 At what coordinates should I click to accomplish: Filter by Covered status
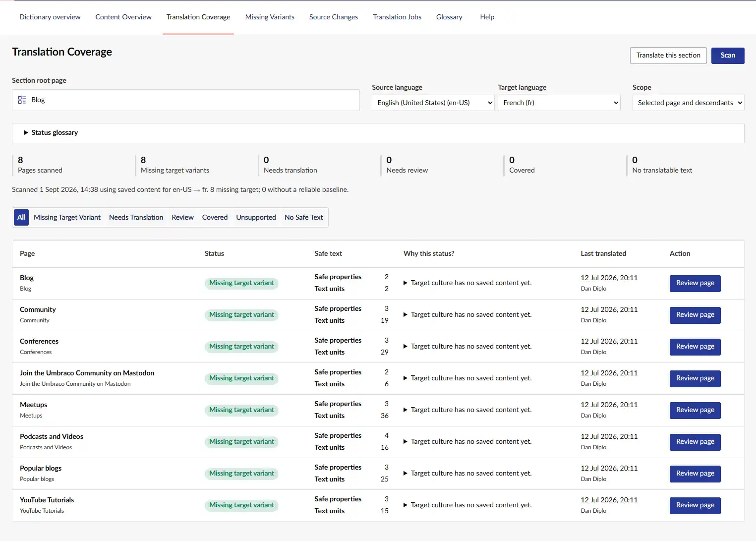[x=215, y=217]
